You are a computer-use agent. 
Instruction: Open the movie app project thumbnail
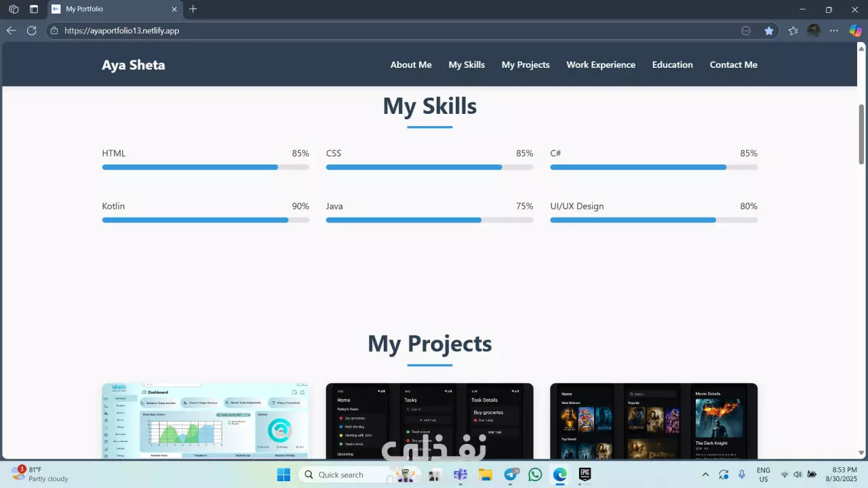click(x=654, y=421)
